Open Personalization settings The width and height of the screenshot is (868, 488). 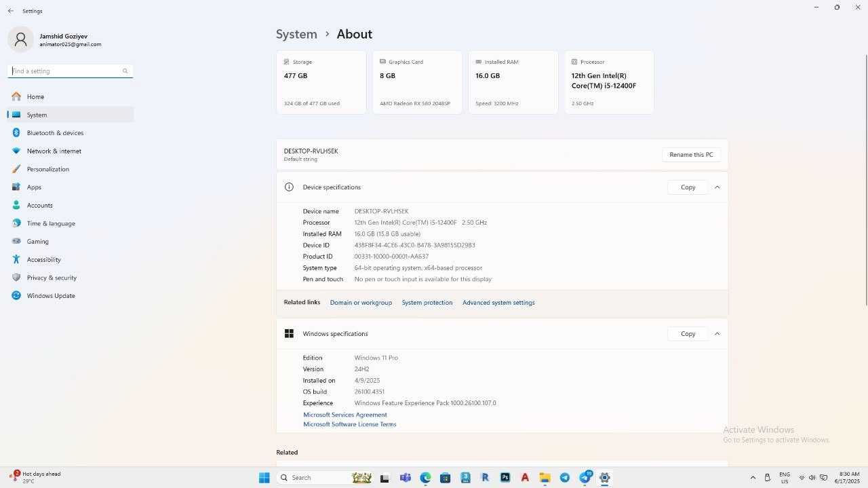pos(71,169)
